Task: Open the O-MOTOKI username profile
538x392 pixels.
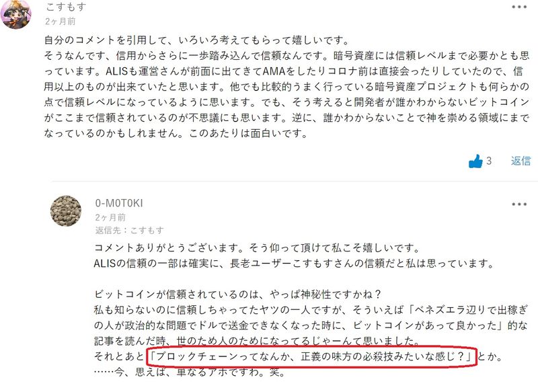Action: pos(119,203)
